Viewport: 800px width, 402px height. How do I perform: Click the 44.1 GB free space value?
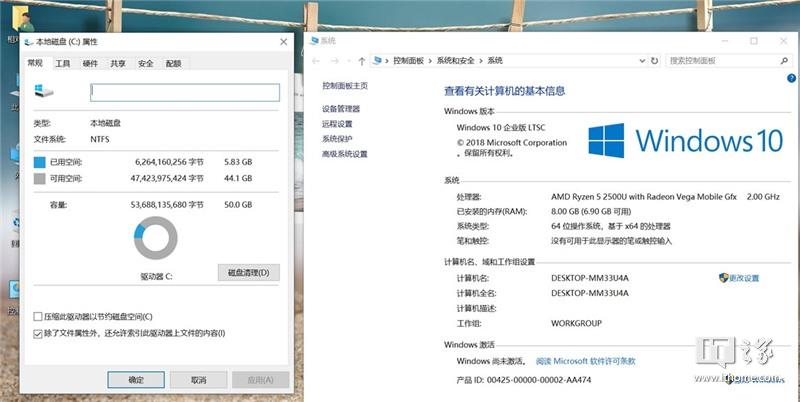[x=238, y=179]
